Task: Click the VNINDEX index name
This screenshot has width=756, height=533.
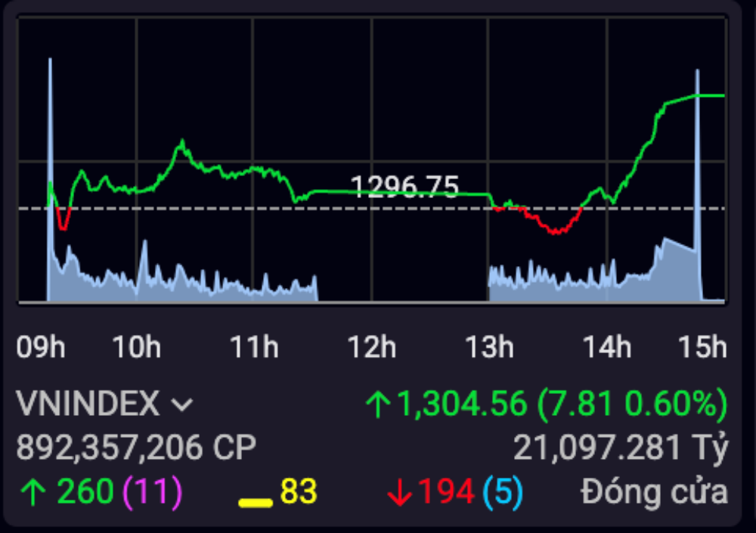Action: (x=88, y=404)
